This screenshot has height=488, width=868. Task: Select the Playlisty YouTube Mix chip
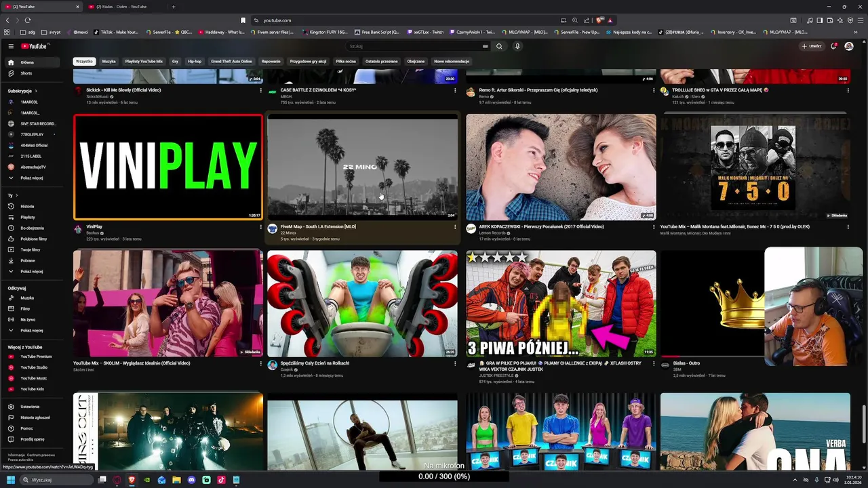coord(144,61)
